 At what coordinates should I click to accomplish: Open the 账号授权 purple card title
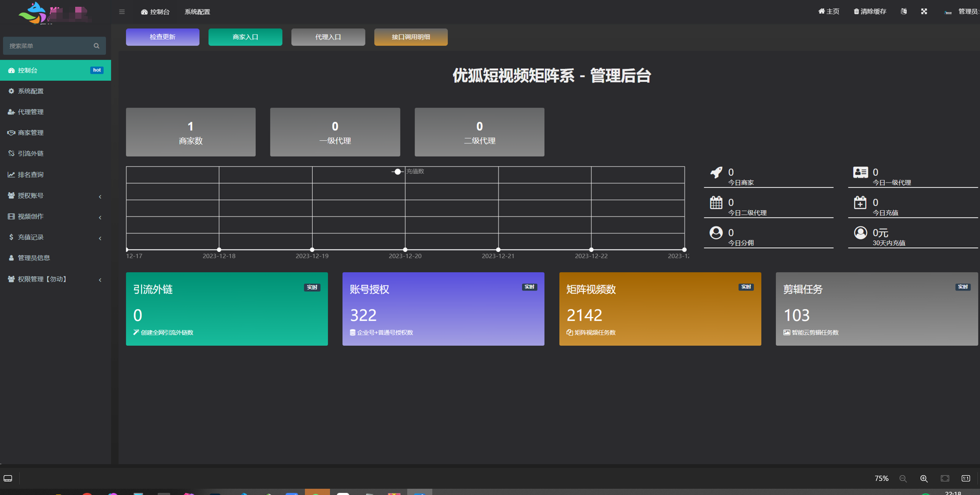(x=370, y=289)
